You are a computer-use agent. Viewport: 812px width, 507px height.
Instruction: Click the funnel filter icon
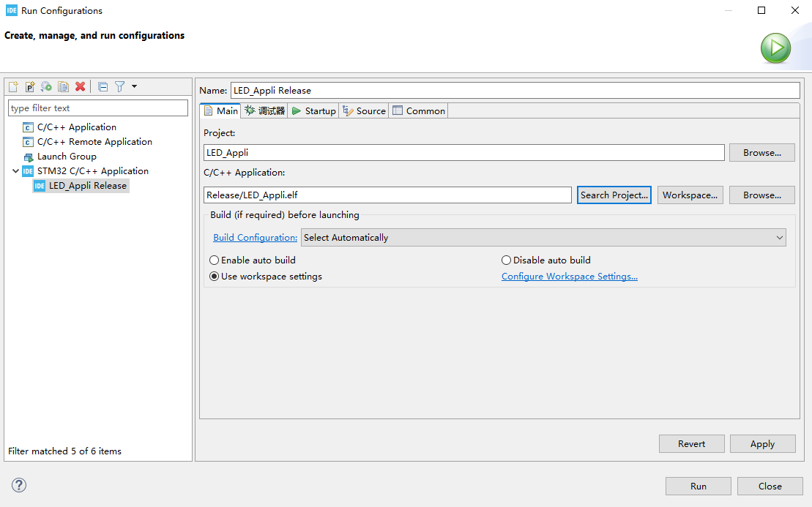(x=119, y=86)
